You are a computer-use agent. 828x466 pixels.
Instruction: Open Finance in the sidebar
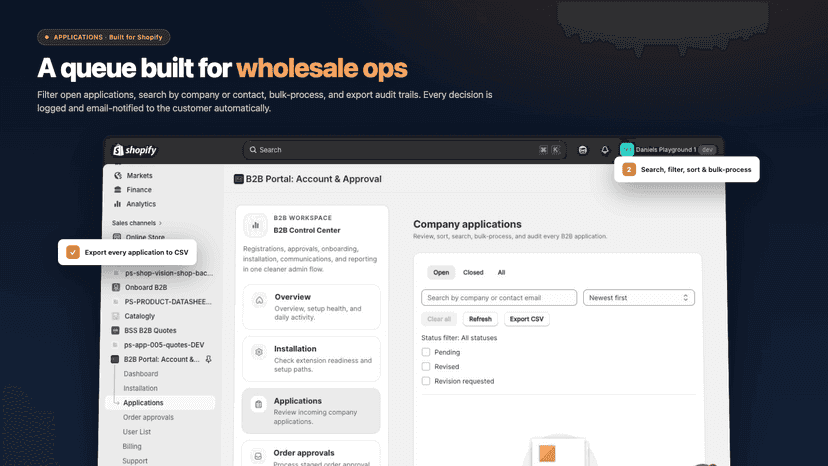[x=139, y=190]
